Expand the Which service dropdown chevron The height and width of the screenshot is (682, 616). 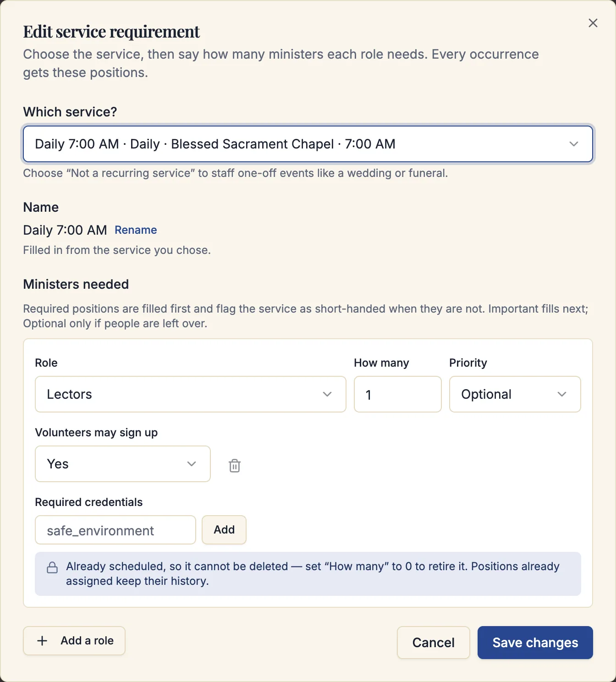pyautogui.click(x=573, y=144)
